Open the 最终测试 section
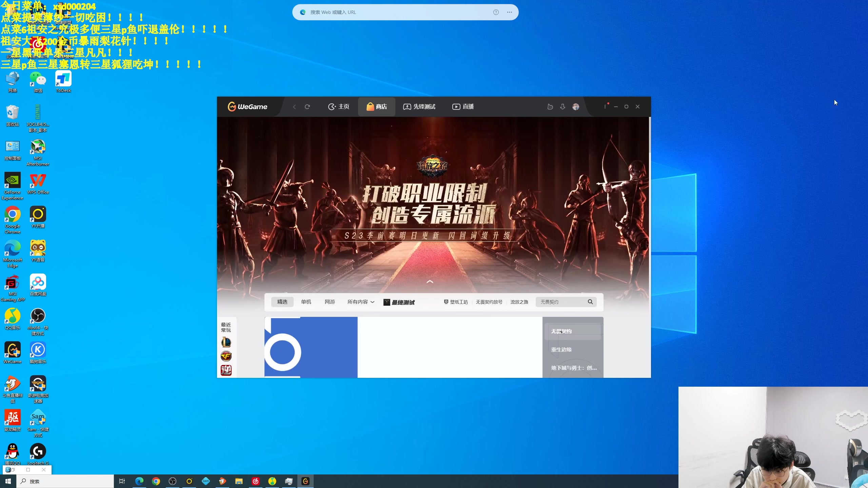 [x=399, y=302]
